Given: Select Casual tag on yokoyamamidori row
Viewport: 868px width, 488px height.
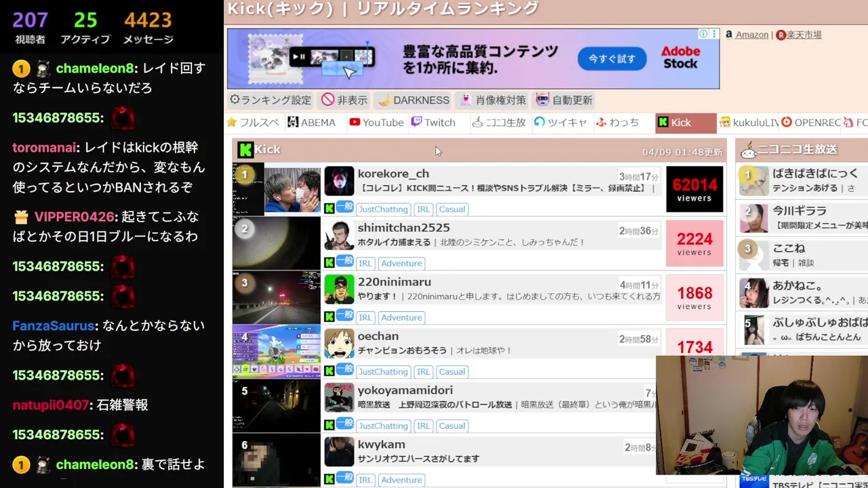Looking at the screenshot, I should [x=452, y=426].
